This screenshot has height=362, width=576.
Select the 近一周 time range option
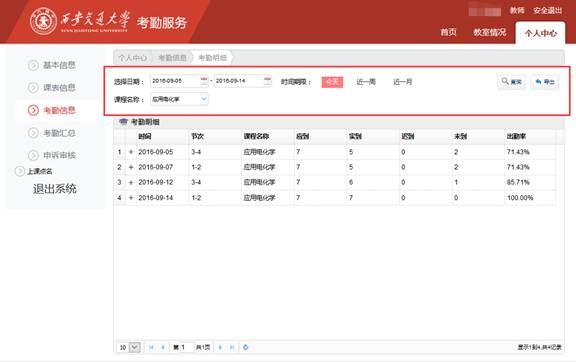tap(366, 82)
